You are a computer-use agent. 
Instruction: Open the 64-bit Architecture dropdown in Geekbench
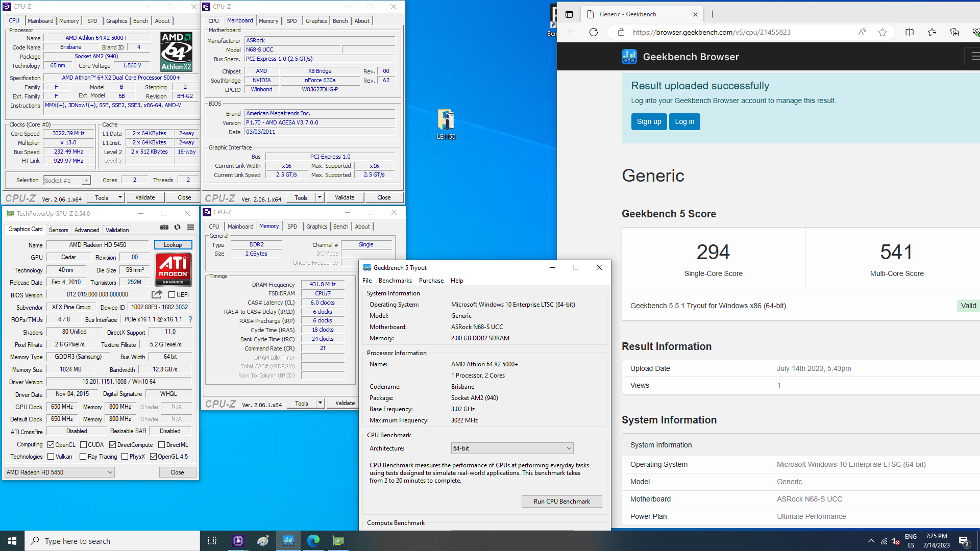(512, 448)
